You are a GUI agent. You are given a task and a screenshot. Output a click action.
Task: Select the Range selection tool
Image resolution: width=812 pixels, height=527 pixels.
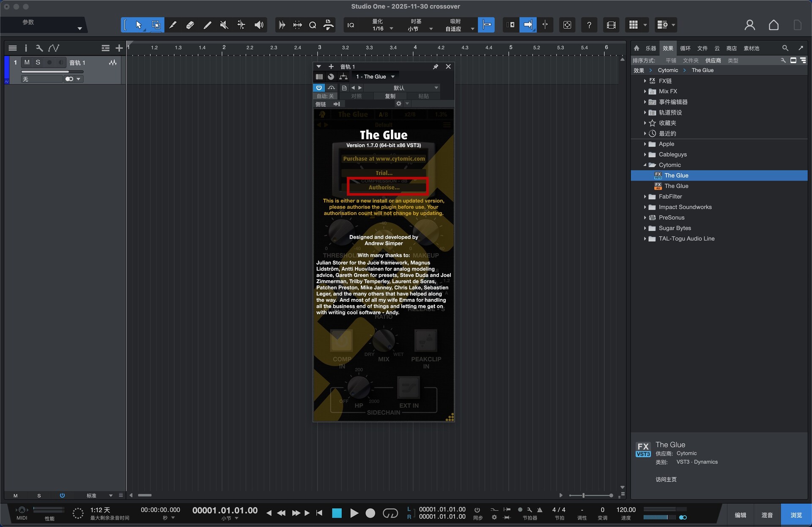click(156, 25)
